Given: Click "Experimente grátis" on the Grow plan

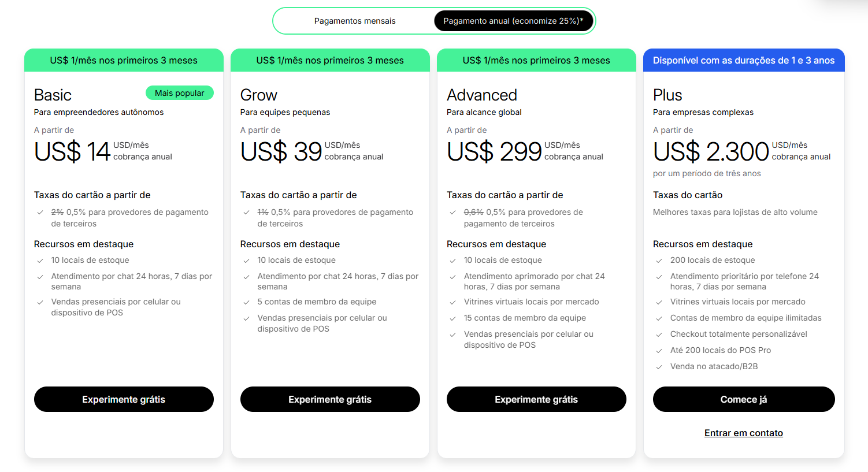Looking at the screenshot, I should coord(330,399).
